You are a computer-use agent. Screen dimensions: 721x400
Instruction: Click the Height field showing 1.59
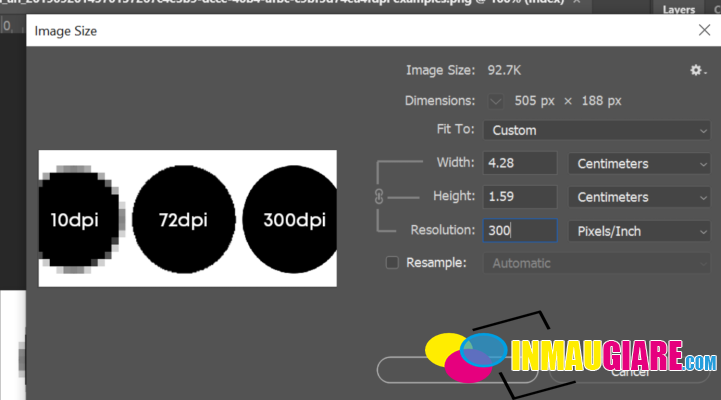coord(519,197)
